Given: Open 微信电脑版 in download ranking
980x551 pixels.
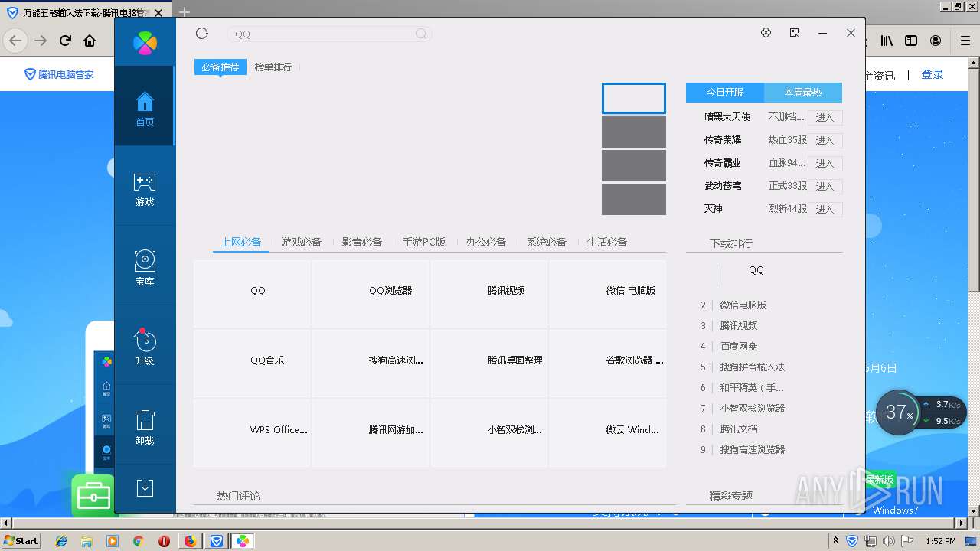Looking at the screenshot, I should tap(743, 305).
